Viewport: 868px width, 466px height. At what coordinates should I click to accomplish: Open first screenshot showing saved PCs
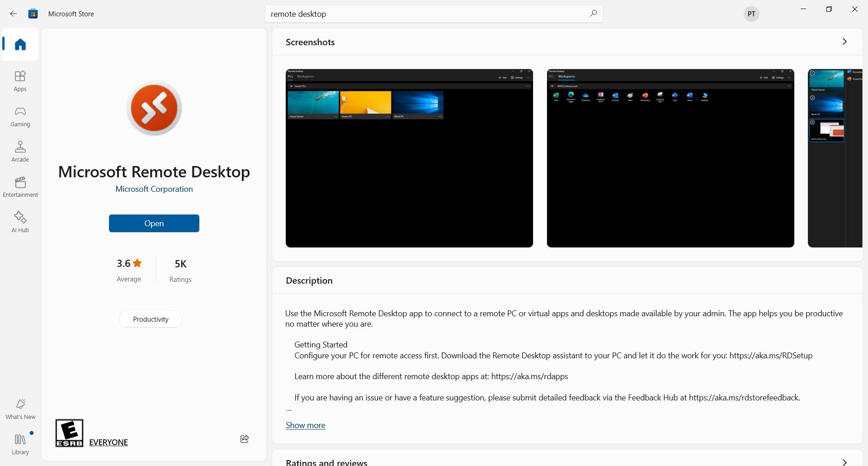click(409, 158)
